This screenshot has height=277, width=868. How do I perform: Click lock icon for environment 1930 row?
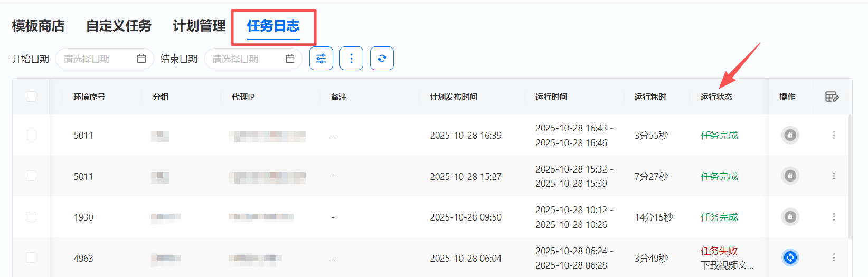click(790, 217)
